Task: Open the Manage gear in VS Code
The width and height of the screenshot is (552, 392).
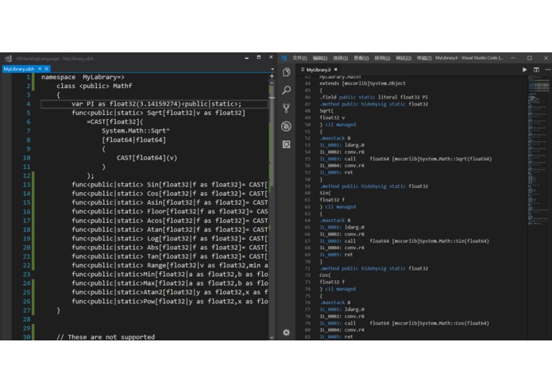Action: 287,332
